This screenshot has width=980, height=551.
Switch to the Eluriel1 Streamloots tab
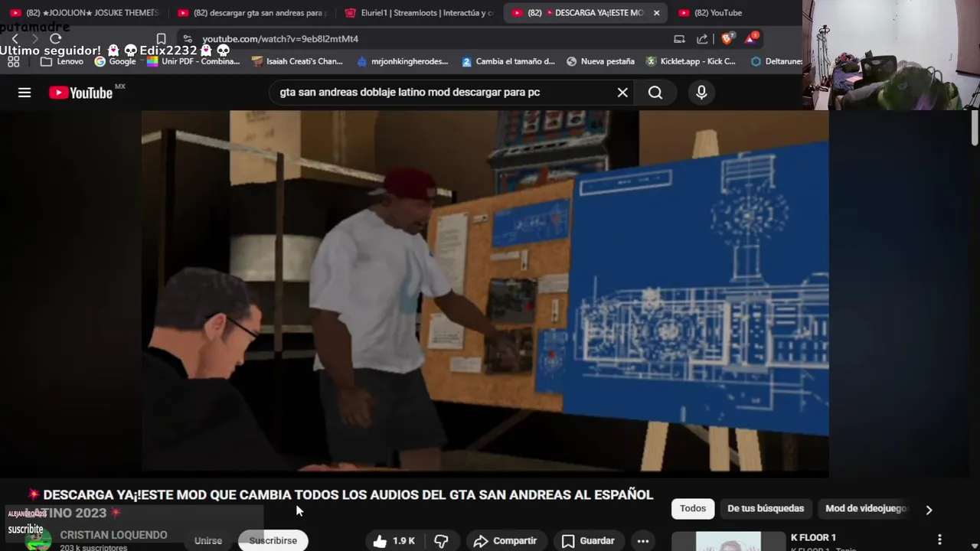tap(420, 13)
